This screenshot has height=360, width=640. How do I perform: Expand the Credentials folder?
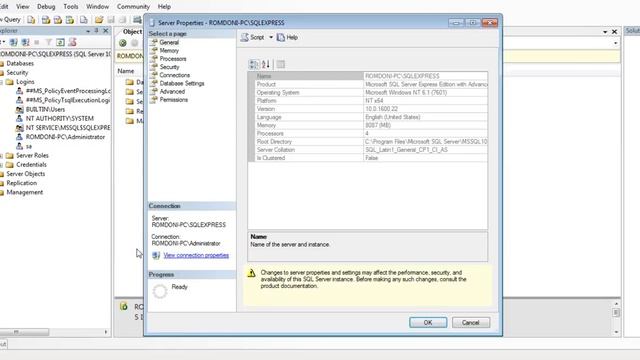click(x=1, y=165)
